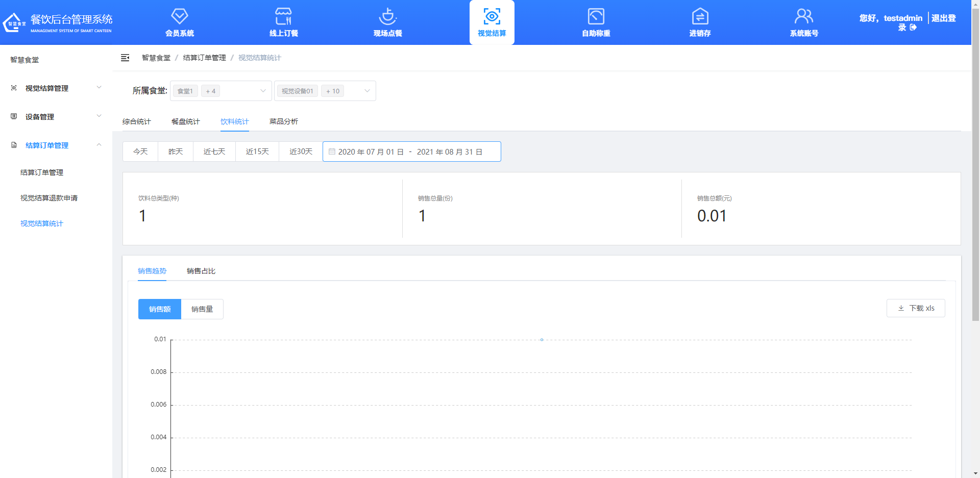Select the 销售额 toggle button
The height and width of the screenshot is (478, 980).
pyautogui.click(x=159, y=309)
